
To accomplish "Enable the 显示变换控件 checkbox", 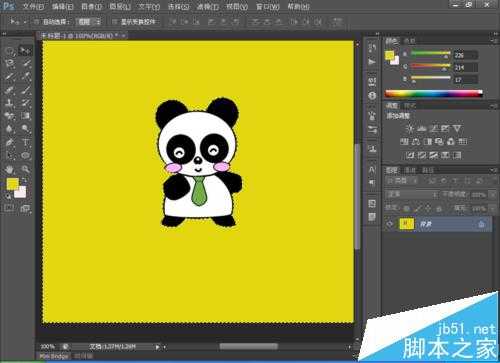I will (x=115, y=22).
